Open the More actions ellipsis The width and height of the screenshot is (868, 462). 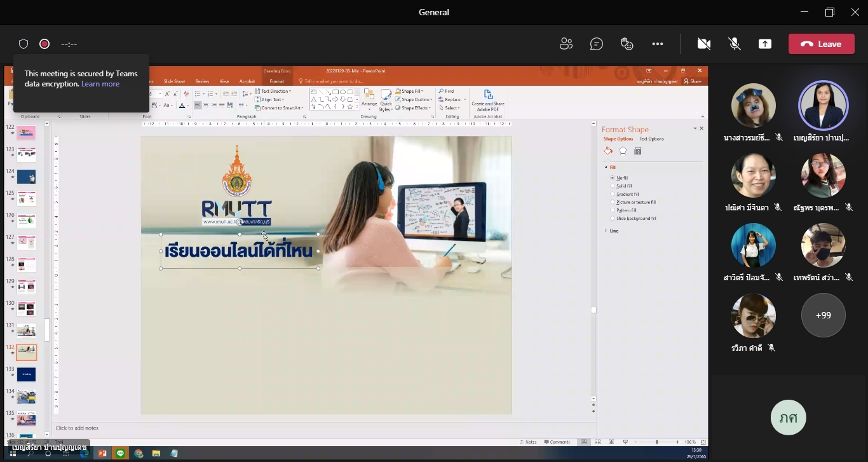coord(658,44)
